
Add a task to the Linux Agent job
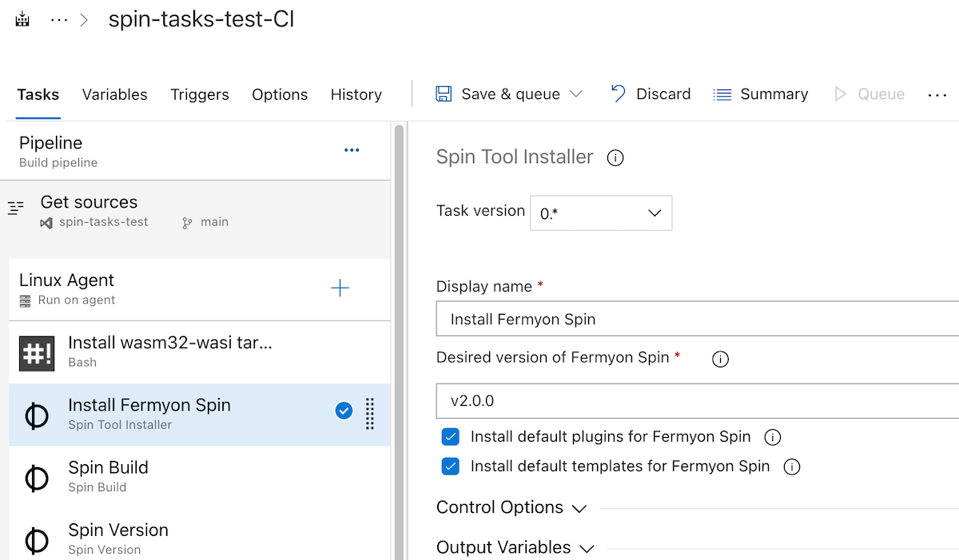click(x=340, y=288)
